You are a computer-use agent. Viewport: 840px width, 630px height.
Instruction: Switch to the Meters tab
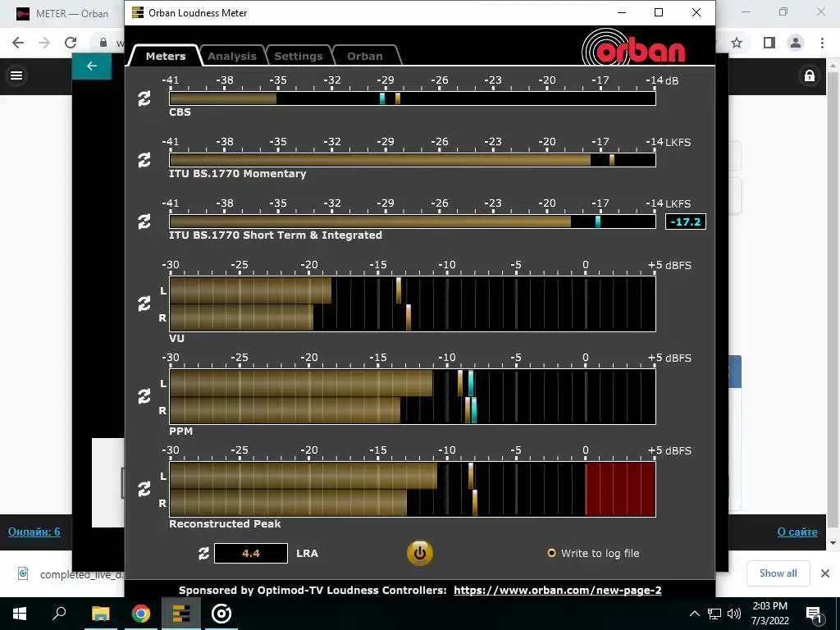coord(166,56)
